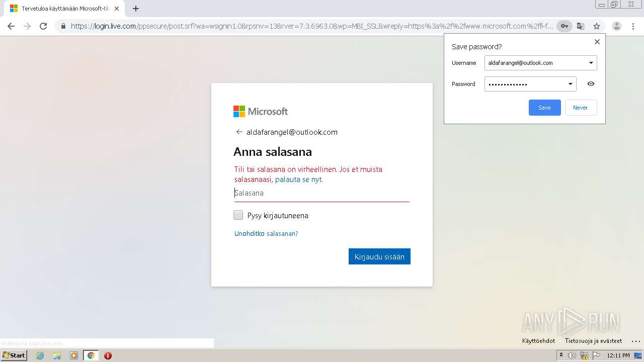
Task: Close the Save password popup
Action: point(597,42)
